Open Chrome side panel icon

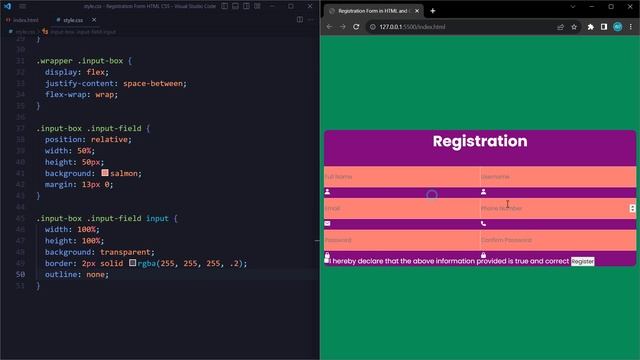[604, 27]
